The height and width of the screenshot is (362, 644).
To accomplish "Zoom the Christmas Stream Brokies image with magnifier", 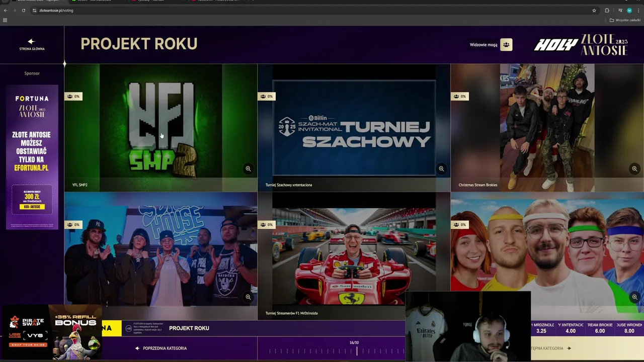I will pyautogui.click(x=634, y=169).
